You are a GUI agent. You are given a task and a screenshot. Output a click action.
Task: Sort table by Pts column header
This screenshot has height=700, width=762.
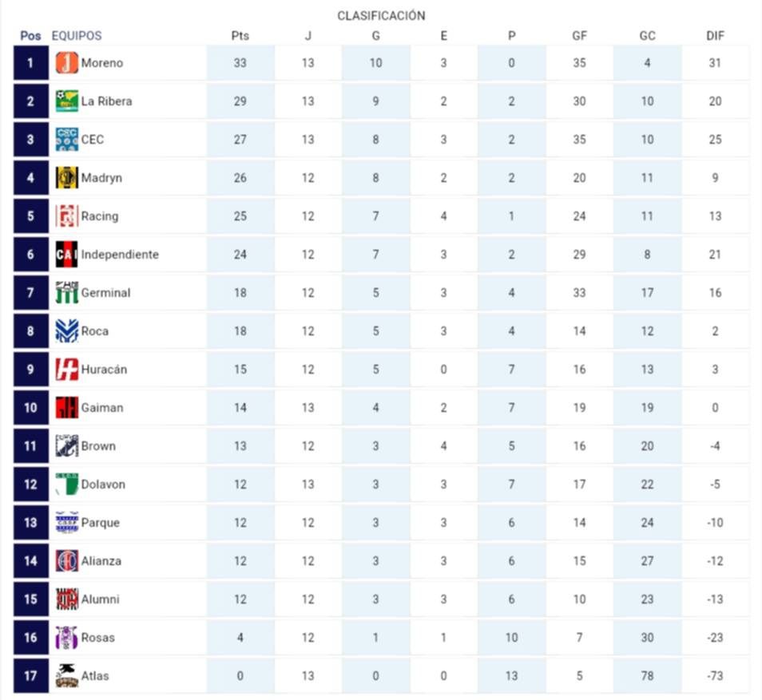coord(240,36)
